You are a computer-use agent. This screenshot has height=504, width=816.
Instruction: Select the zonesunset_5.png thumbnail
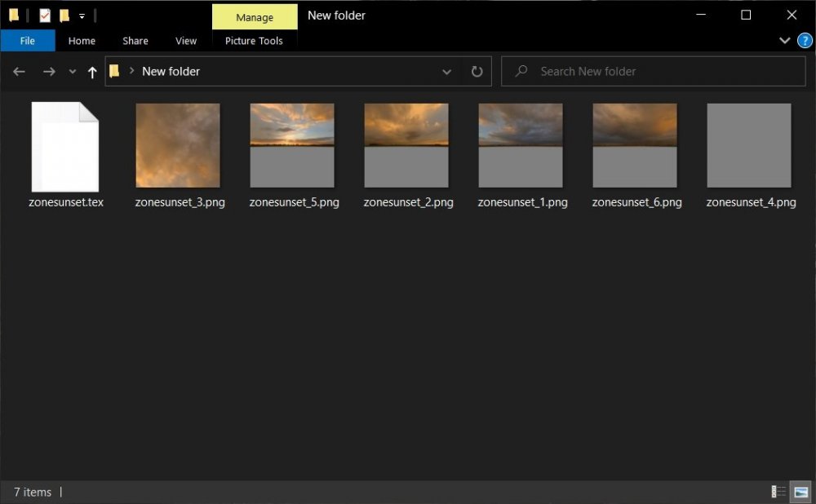click(x=291, y=147)
